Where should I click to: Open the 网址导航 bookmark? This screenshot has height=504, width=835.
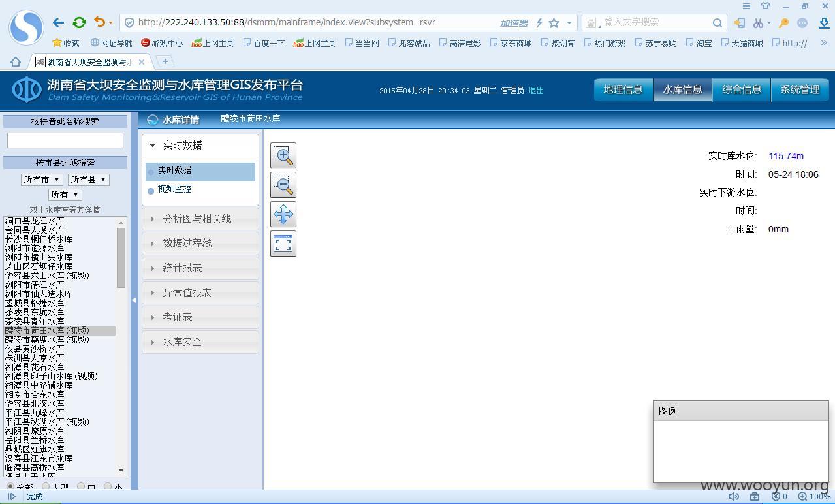111,43
